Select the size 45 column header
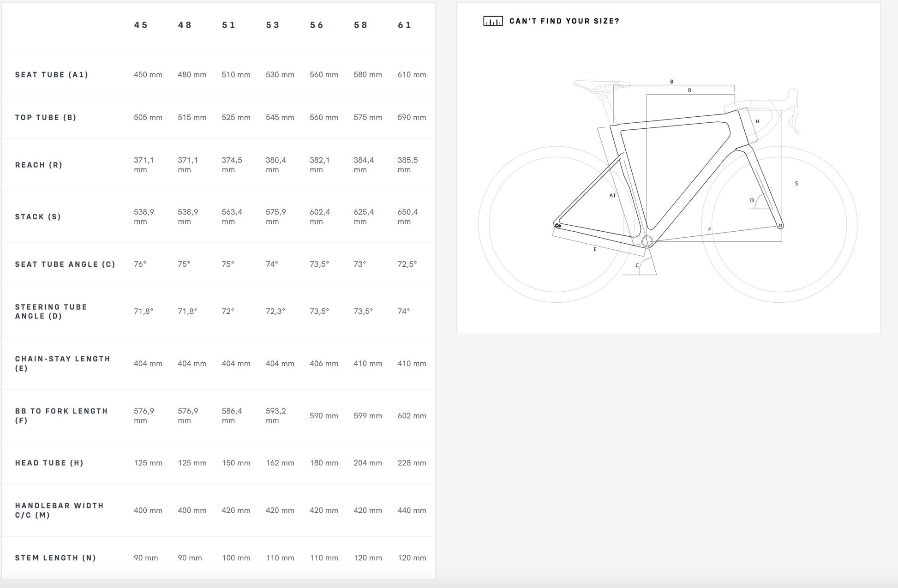 (141, 25)
